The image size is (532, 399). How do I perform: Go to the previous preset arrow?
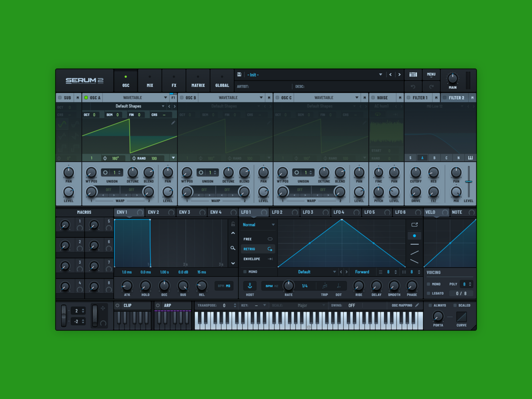pyautogui.click(x=390, y=74)
